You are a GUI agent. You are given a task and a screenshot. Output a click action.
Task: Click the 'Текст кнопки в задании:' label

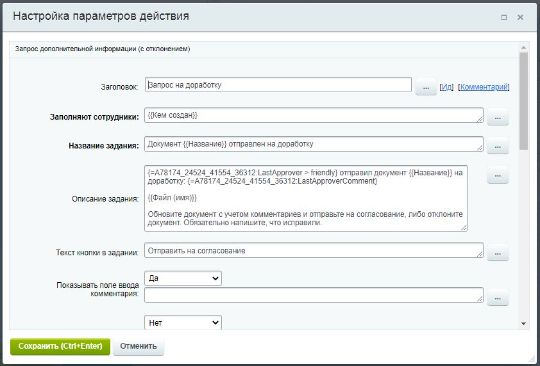click(97, 253)
